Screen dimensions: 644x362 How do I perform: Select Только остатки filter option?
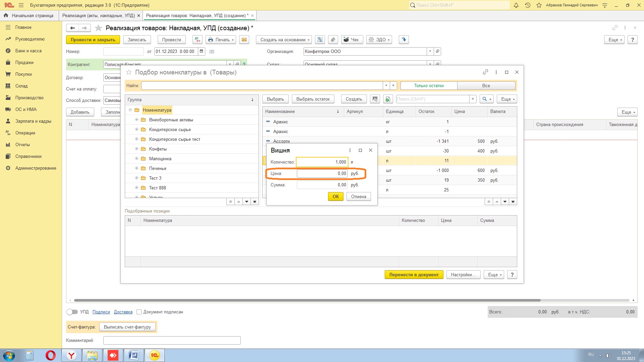[x=429, y=85]
